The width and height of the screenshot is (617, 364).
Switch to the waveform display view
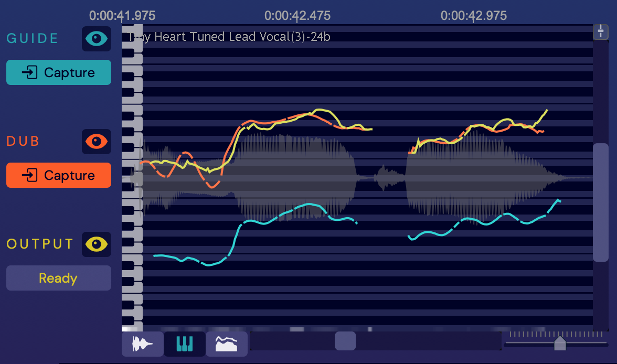click(x=143, y=344)
